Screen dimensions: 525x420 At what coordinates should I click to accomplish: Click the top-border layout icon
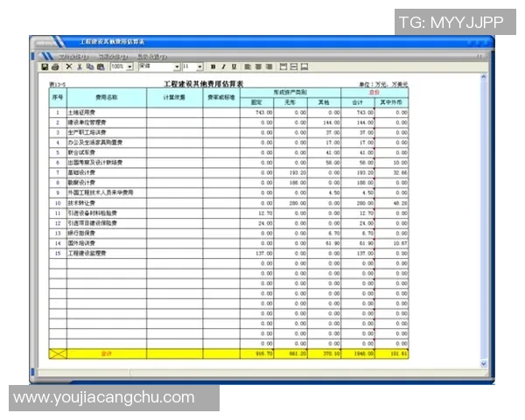click(283, 67)
